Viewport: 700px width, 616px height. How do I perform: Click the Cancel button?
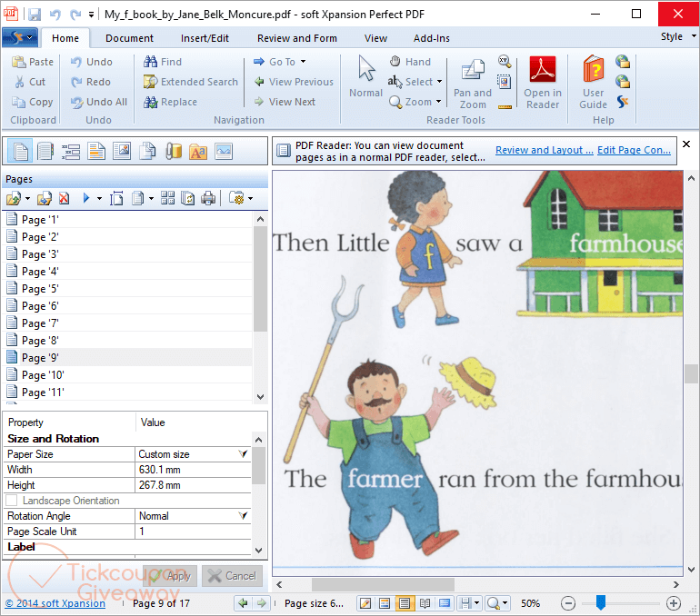click(232, 576)
